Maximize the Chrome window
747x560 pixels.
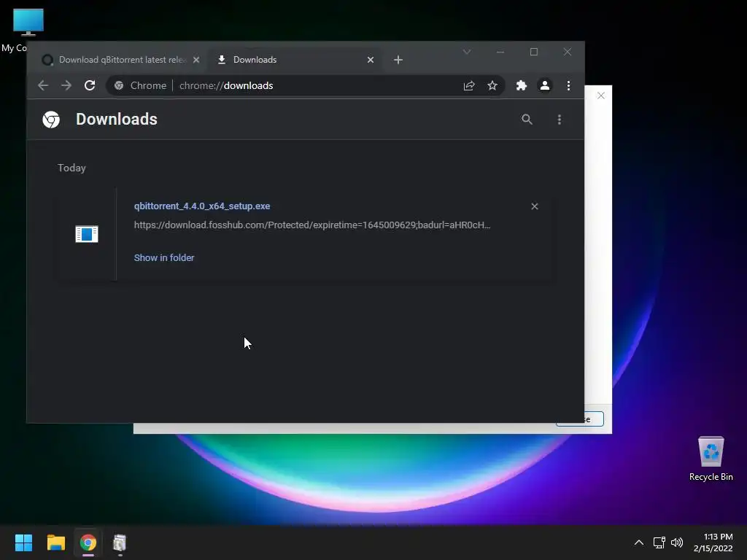click(534, 52)
